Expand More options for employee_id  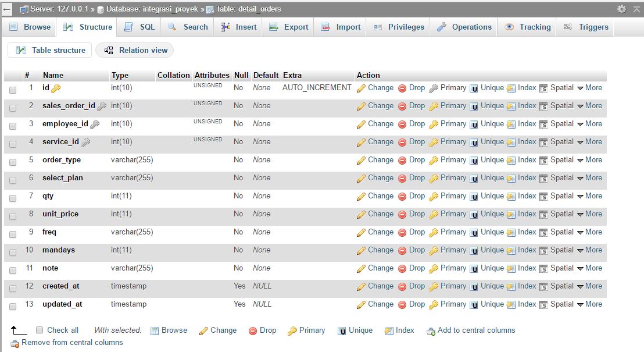coord(593,123)
